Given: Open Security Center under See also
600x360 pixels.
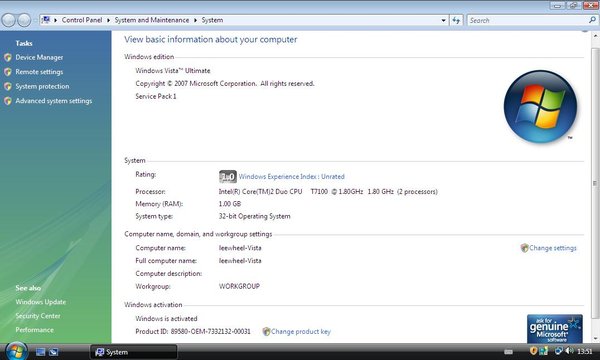Looking at the screenshot, I should [38, 316].
